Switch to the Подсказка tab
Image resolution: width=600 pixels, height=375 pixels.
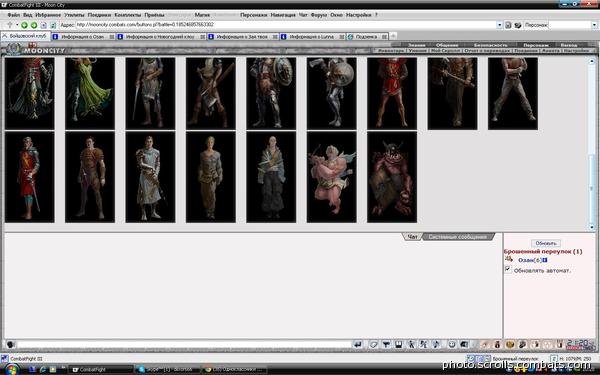(367, 37)
